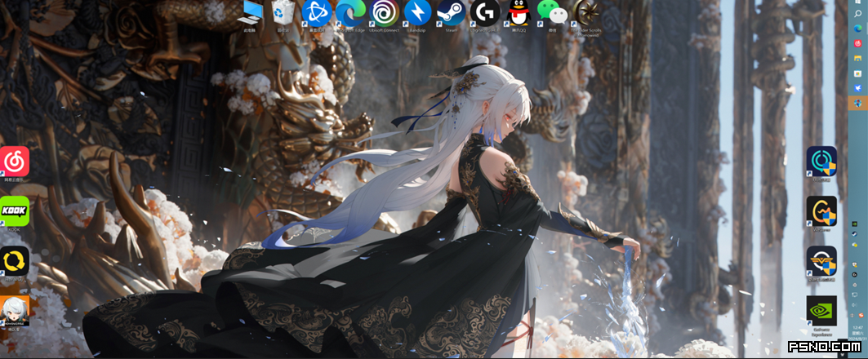The height and width of the screenshot is (359, 868).
Task: Launch the green KOOK app icon
Action: pyautogui.click(x=15, y=214)
